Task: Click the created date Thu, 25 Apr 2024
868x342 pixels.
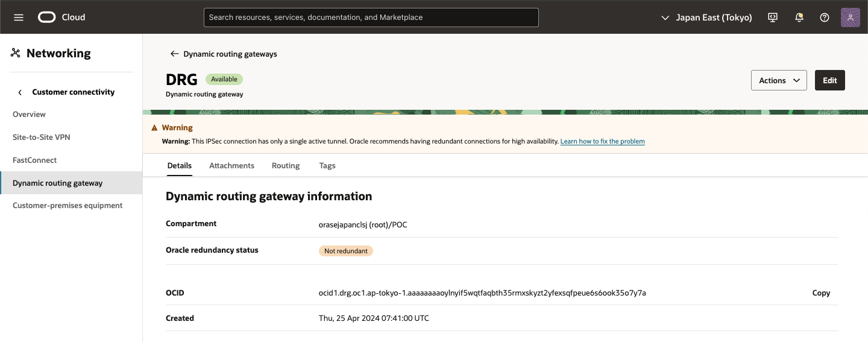Action: (374, 318)
